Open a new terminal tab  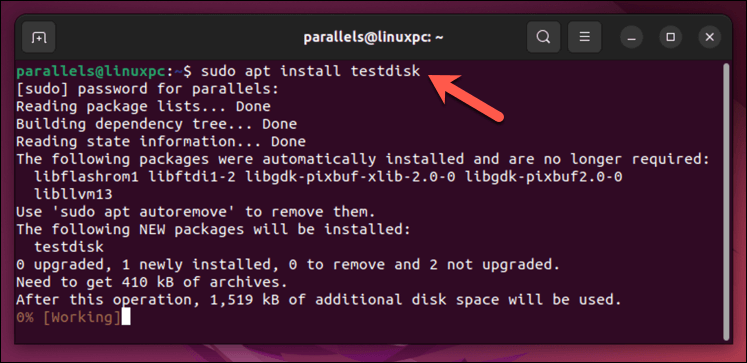(x=39, y=37)
